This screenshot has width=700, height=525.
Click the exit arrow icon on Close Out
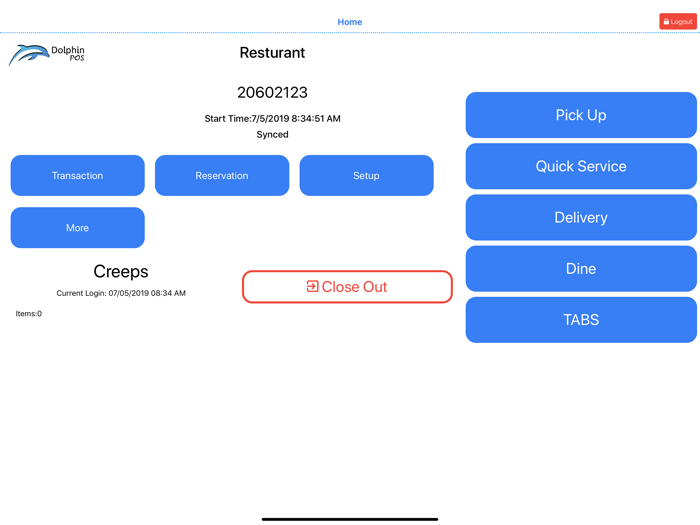(x=312, y=286)
